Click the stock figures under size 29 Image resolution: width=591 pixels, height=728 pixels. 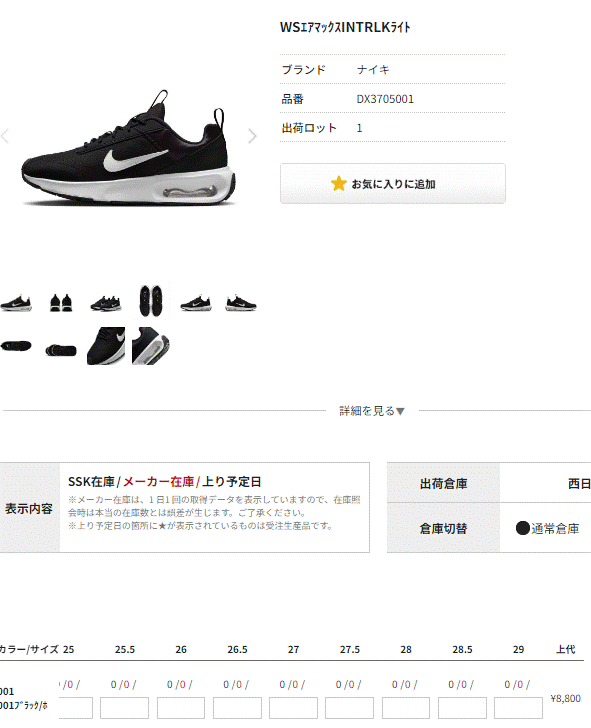517,684
